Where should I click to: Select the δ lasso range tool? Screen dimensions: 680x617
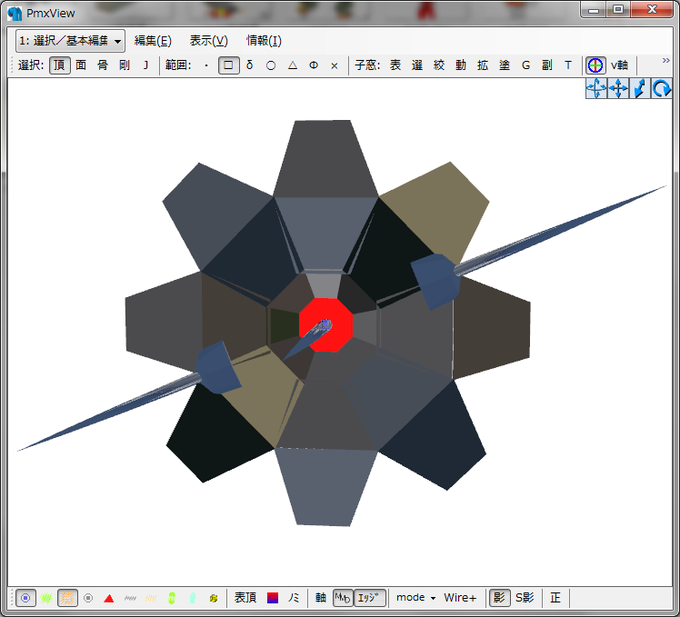click(249, 65)
